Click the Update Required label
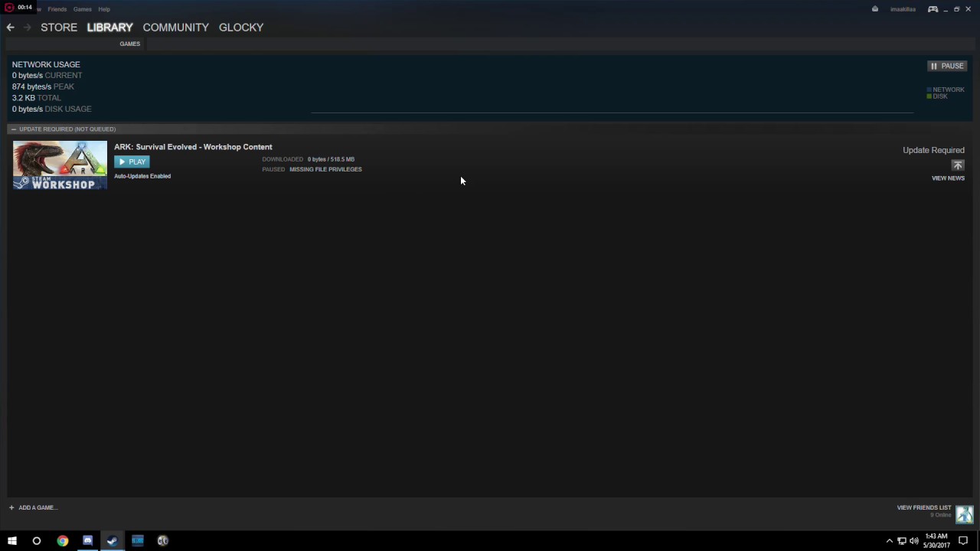 pyautogui.click(x=933, y=150)
